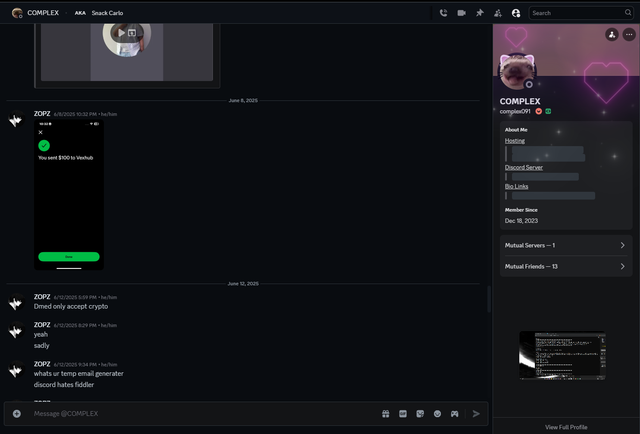Click ZOPZ avatar next to 'whats ur temp email generater'
The width and height of the screenshot is (640, 434).
(16, 370)
